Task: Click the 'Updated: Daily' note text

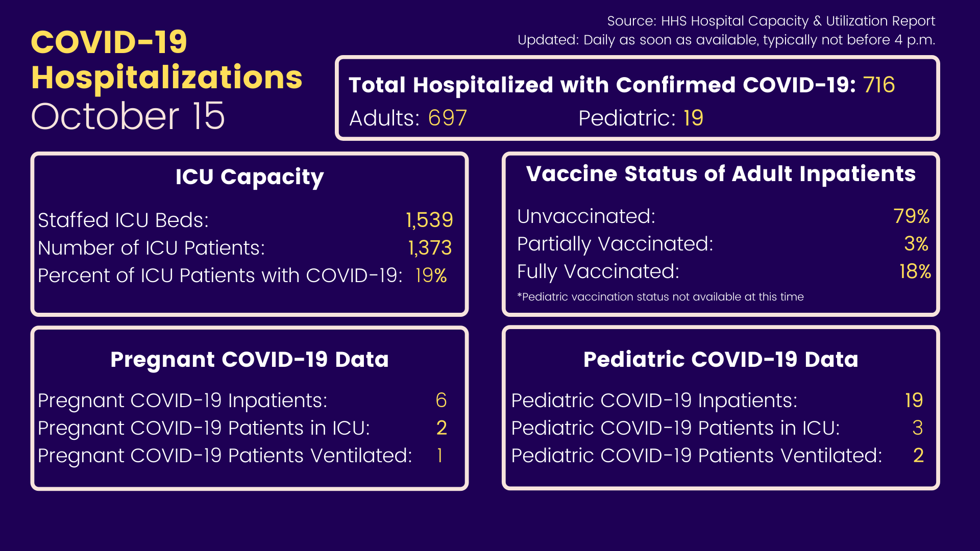Action: pos(726,40)
